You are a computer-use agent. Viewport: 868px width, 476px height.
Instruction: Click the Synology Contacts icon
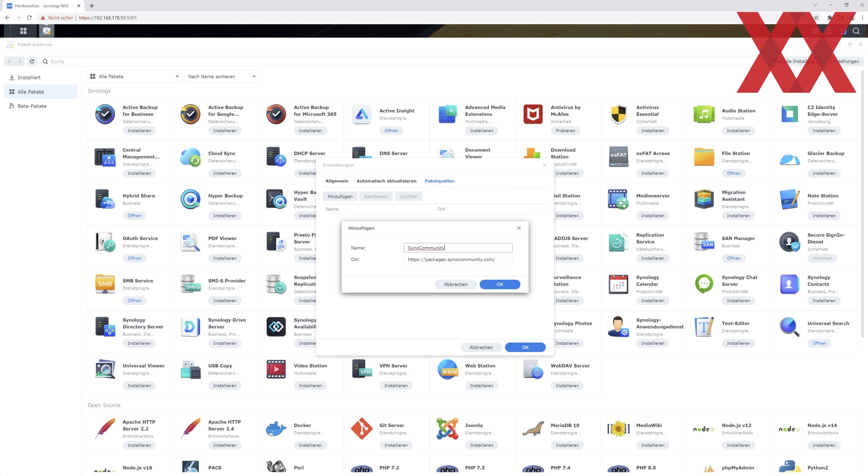(790, 285)
